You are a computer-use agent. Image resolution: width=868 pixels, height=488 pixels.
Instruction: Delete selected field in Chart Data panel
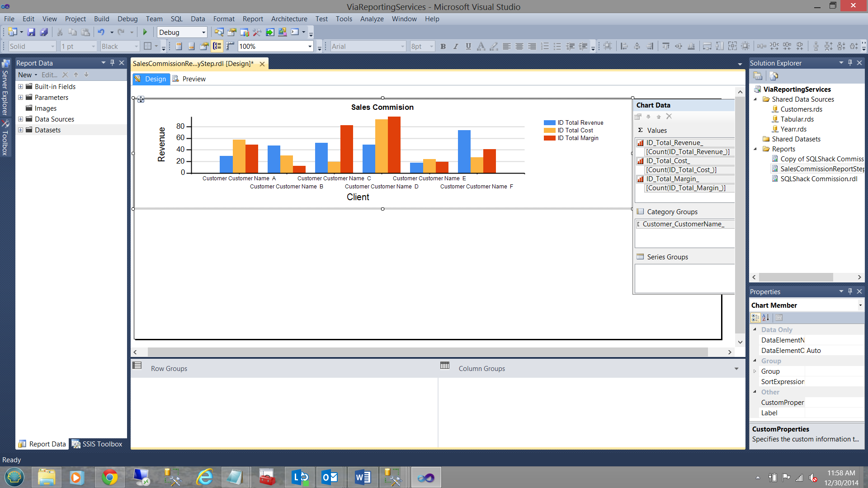[x=669, y=117]
